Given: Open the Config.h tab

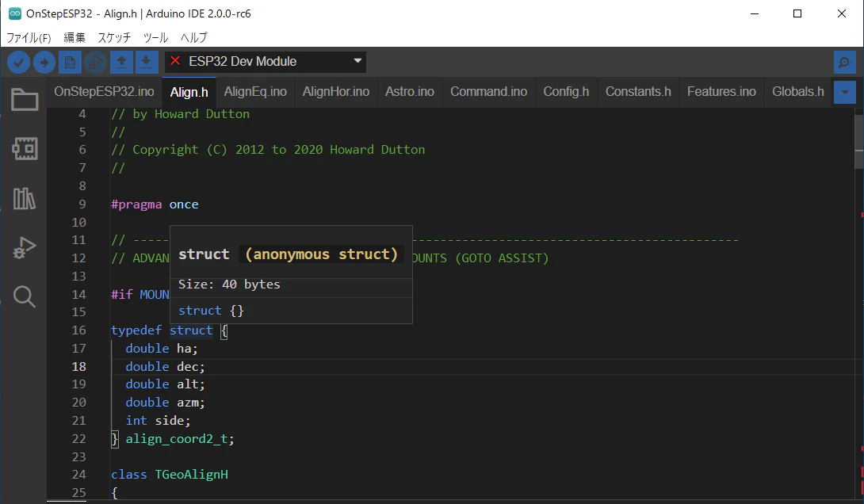Looking at the screenshot, I should click(566, 92).
